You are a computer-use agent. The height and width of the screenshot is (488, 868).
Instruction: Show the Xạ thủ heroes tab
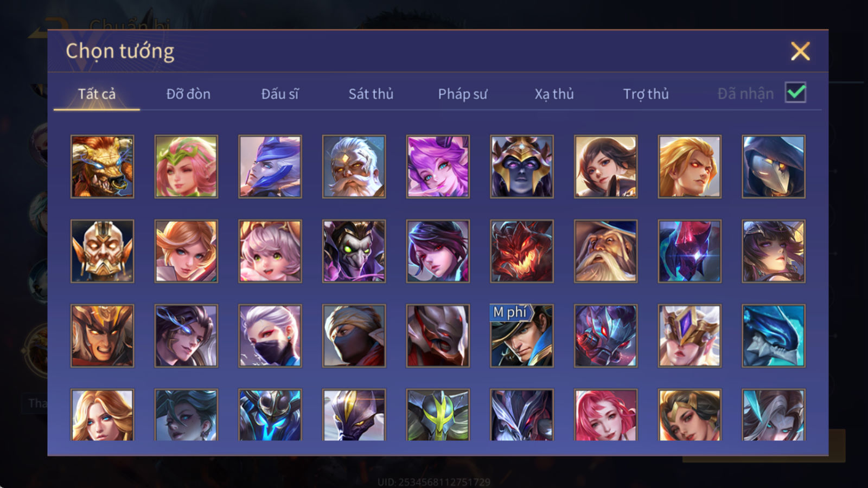click(554, 94)
